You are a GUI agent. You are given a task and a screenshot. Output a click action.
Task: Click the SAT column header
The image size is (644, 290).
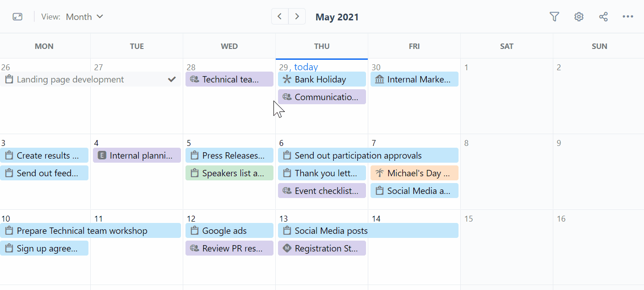pyautogui.click(x=507, y=46)
